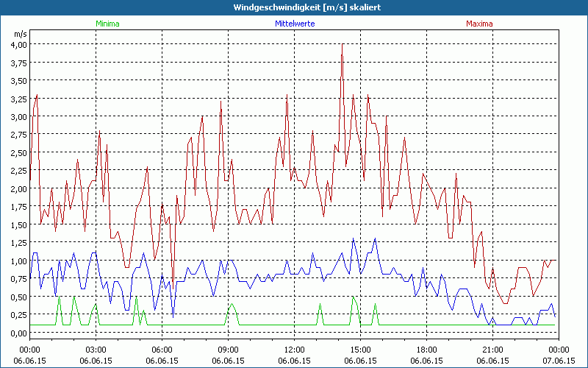Screen dimensions: 588x368
Task: Select the red Maxima legend label
Action: (x=480, y=24)
